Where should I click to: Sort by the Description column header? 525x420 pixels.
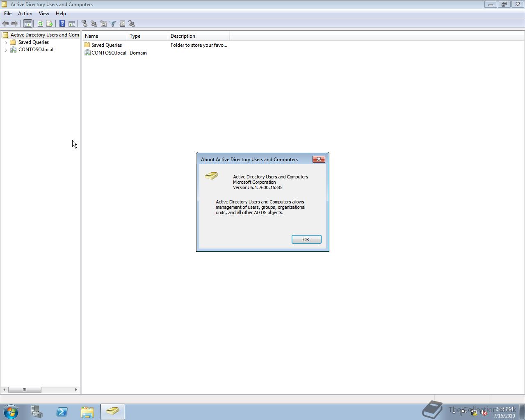199,36
